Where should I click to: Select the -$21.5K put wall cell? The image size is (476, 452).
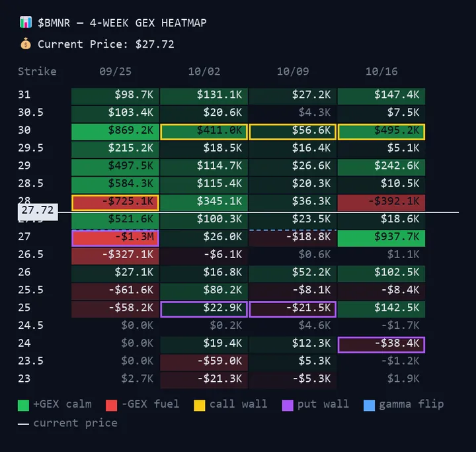pos(293,310)
